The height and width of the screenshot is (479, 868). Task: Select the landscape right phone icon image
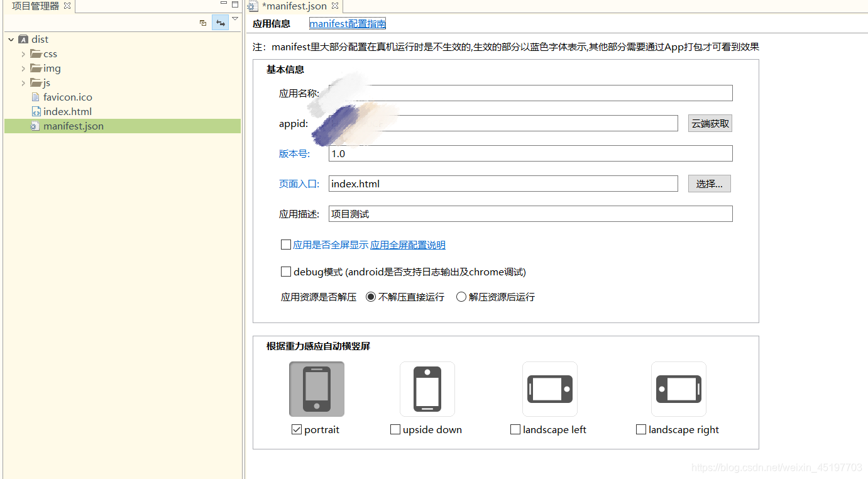tap(678, 388)
